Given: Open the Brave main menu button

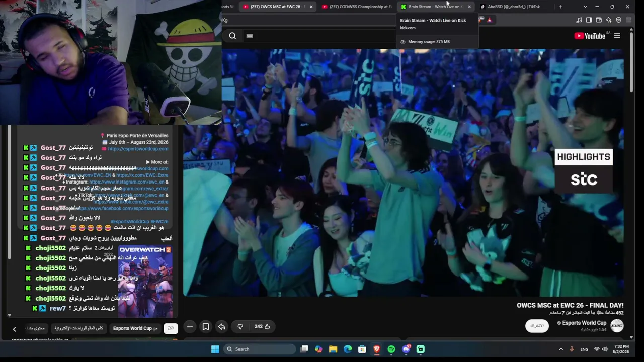Looking at the screenshot, I should pos(628,20).
